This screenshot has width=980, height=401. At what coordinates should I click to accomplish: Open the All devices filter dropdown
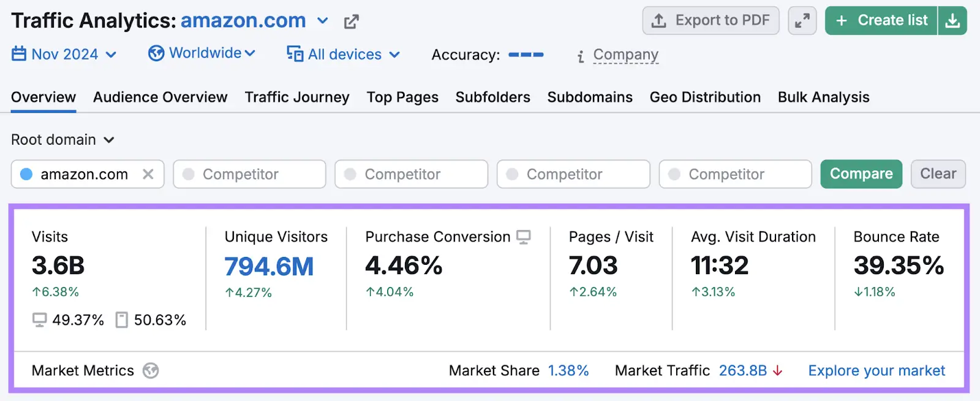point(344,55)
